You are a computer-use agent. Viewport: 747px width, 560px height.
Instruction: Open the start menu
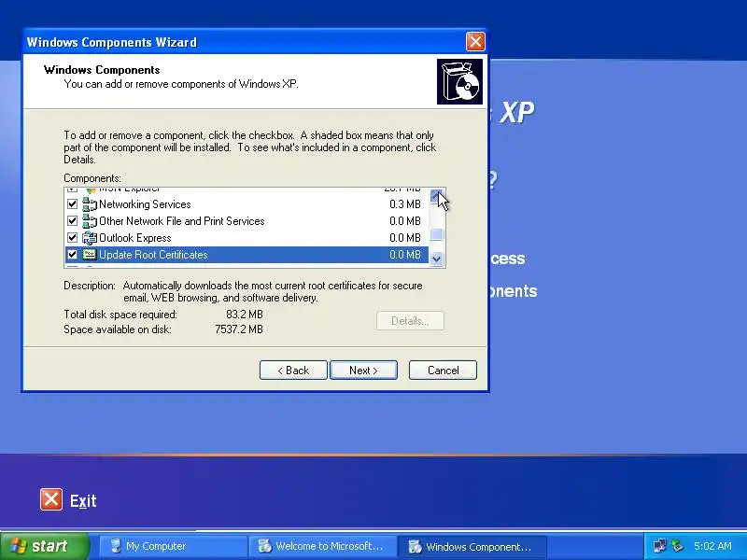coord(45,546)
